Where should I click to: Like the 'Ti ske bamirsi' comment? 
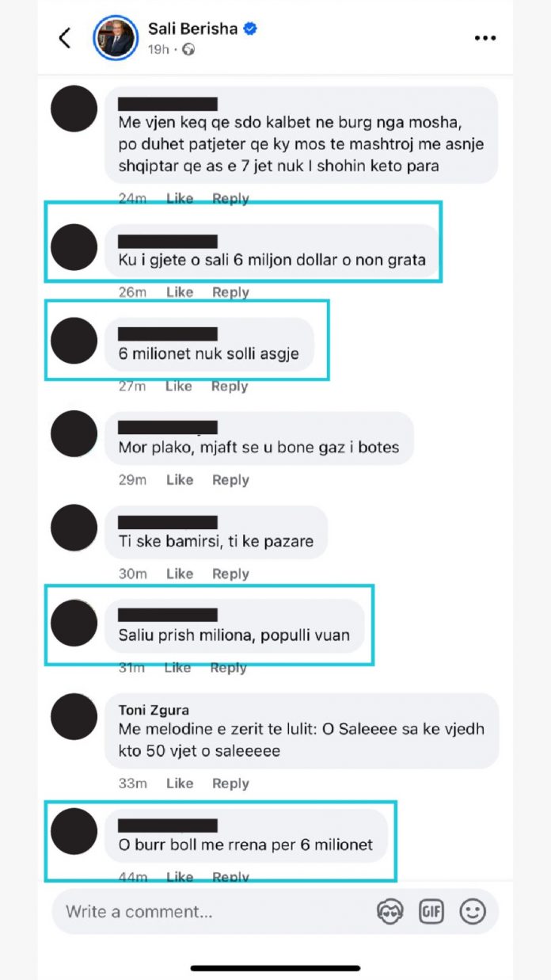click(x=180, y=574)
